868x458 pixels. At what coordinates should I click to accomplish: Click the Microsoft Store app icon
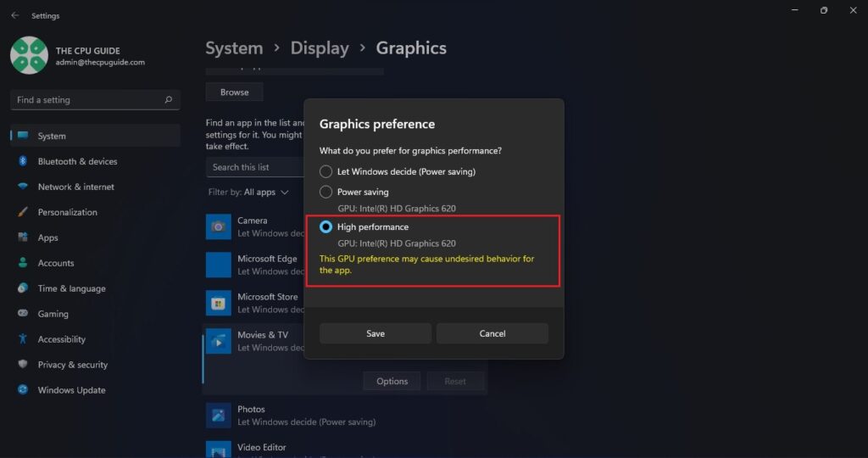click(x=219, y=303)
